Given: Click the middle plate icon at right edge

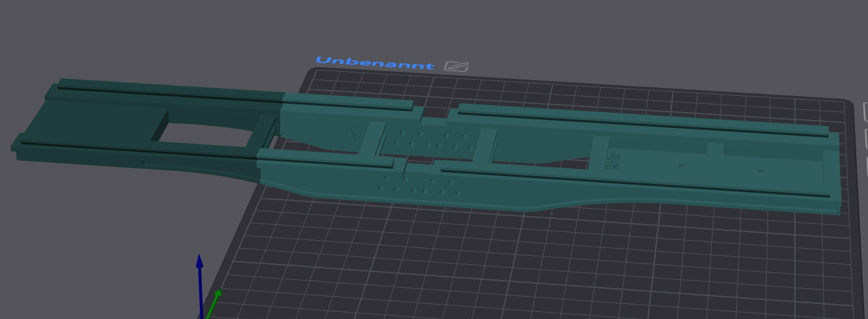Looking at the screenshot, I should coord(865,138).
